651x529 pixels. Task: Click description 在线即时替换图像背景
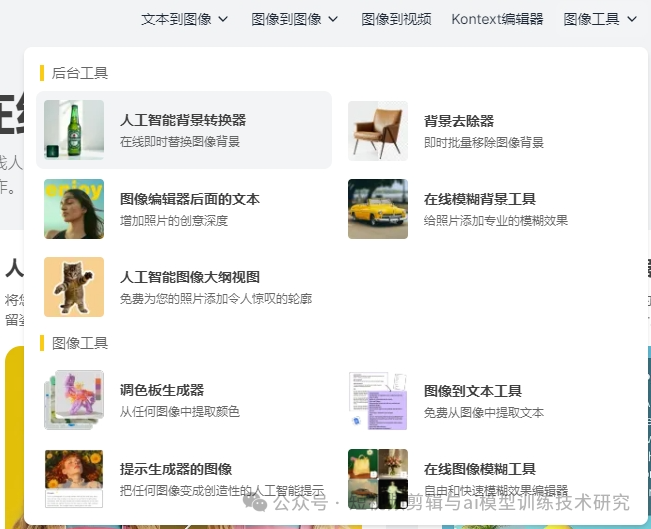pos(180,142)
